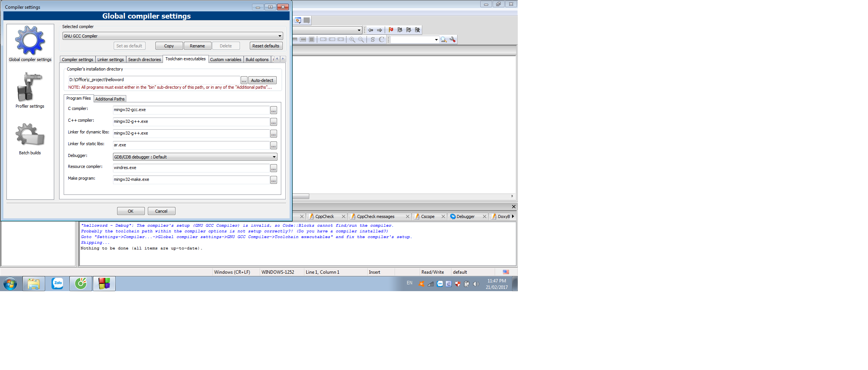Open the Selected compiler dropdown
The height and width of the screenshot is (370, 868).
[172, 36]
